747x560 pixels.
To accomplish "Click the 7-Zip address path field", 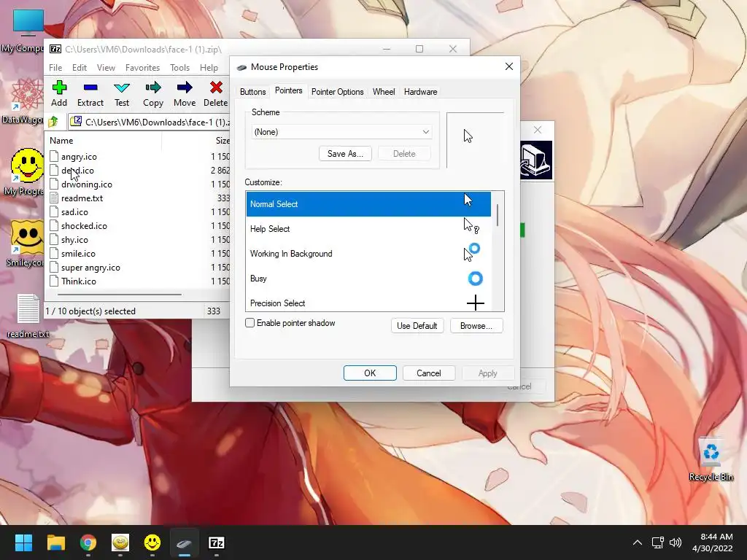I will coord(149,122).
